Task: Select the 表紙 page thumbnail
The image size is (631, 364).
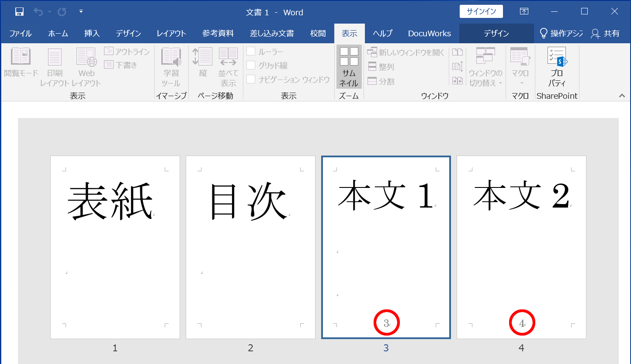Action: tap(115, 247)
